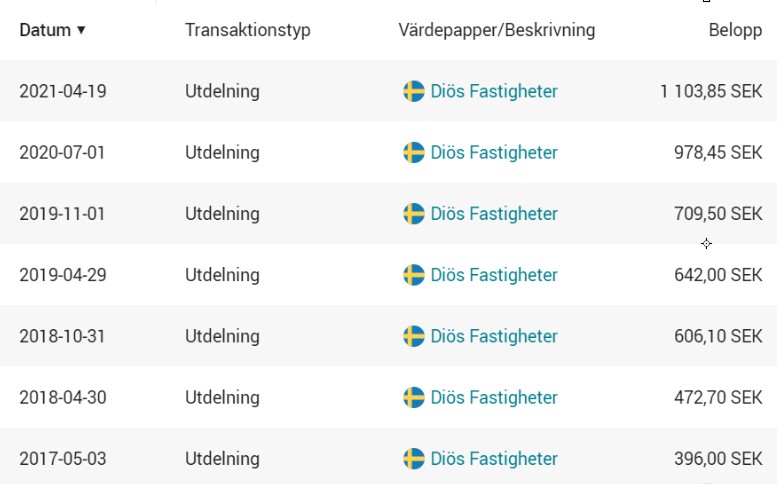The width and height of the screenshot is (781, 484).
Task: Open Diös Fastigheter link dated 2020-07-01
Action: (494, 153)
